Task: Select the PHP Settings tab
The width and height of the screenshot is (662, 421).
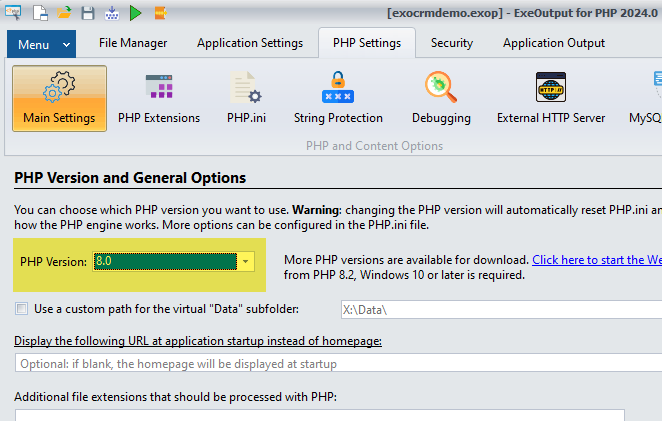Action: tap(367, 43)
